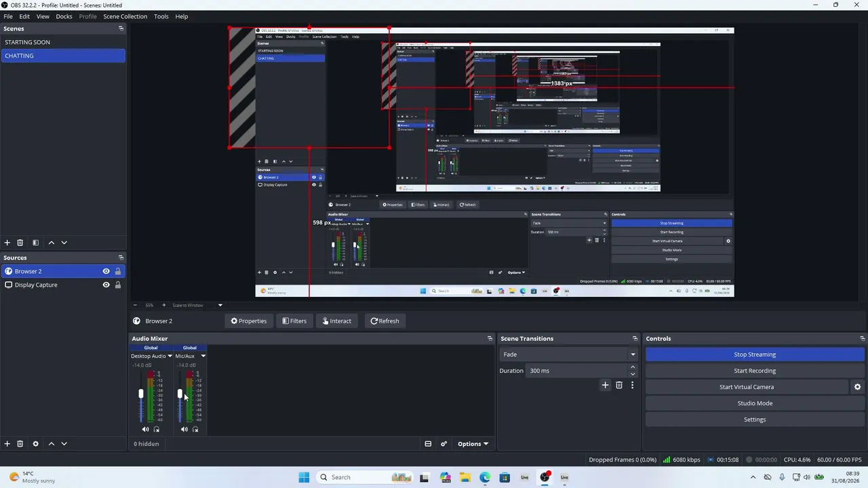Move the scene up in the Scenes list
Image resolution: width=868 pixels, height=488 pixels.
tap(51, 243)
